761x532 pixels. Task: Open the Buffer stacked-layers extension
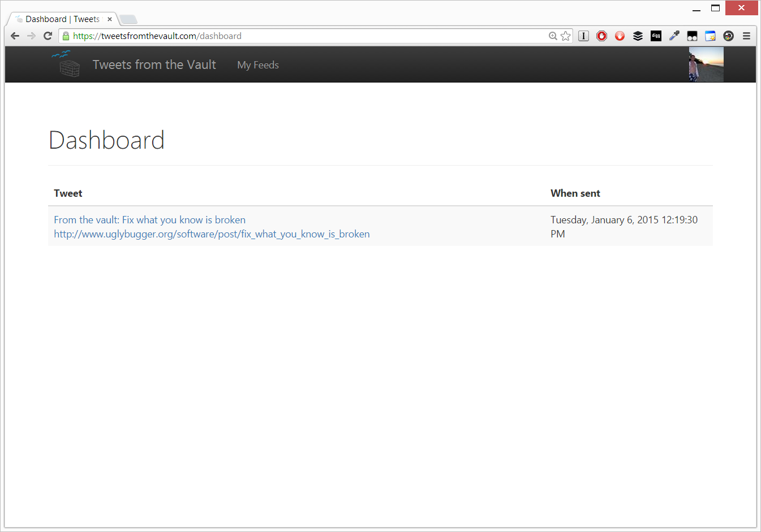point(638,36)
